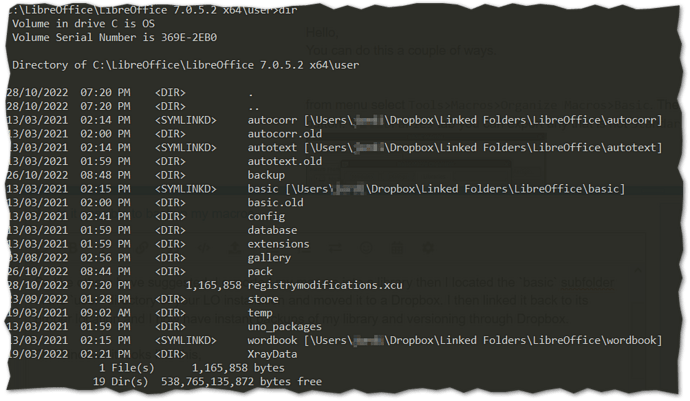Click the autocorr symlink directory entry

[272, 120]
